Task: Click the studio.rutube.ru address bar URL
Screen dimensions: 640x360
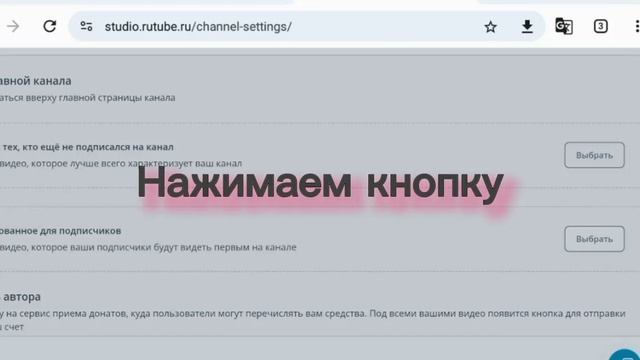Action: click(x=198, y=27)
